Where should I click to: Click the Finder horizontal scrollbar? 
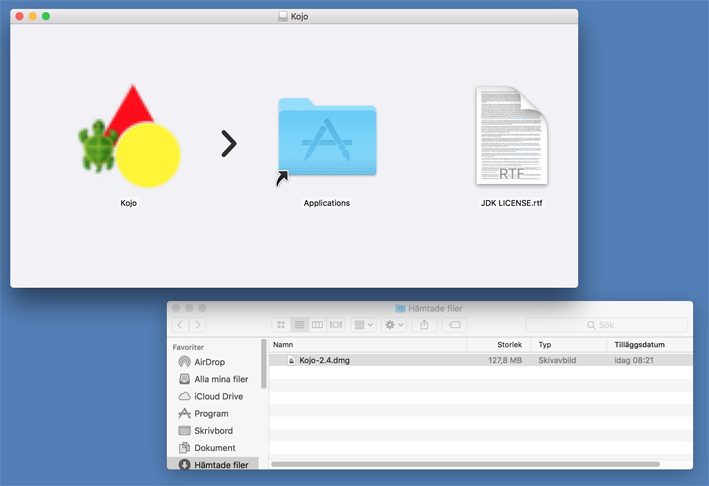(465, 464)
